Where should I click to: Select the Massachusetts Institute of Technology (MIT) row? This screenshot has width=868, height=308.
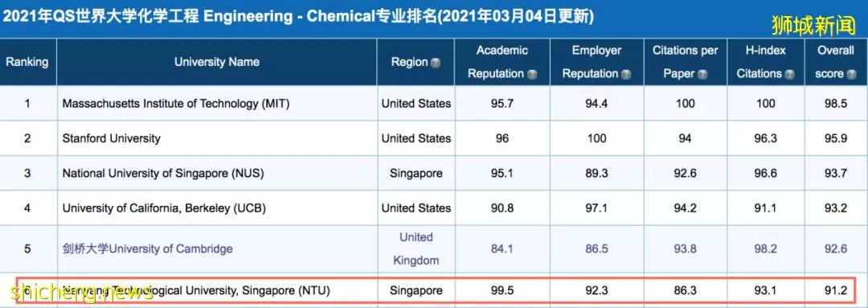tap(434, 104)
